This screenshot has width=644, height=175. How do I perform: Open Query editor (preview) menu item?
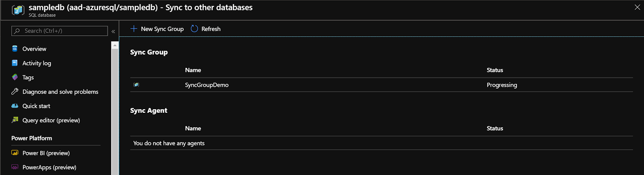[x=51, y=120]
